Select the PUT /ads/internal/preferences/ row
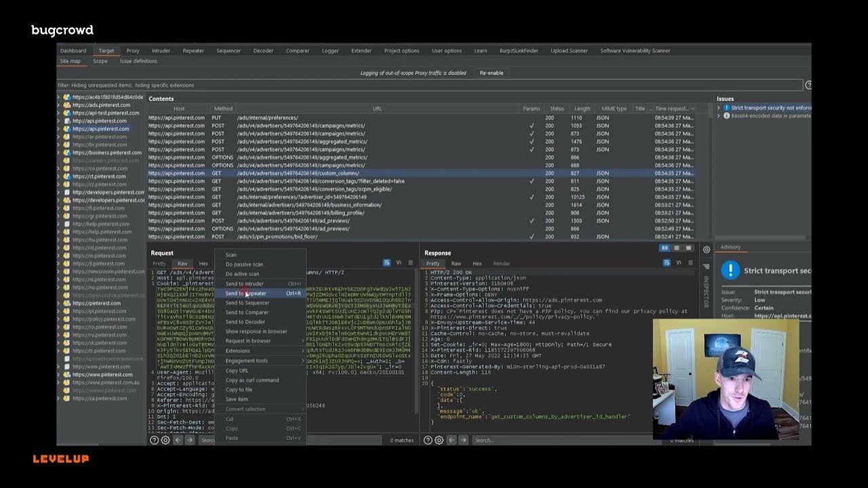Viewport: 868px width, 488px height. (420, 118)
